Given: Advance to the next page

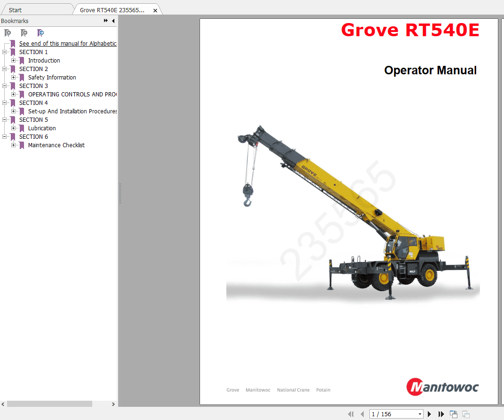Looking at the screenshot, I should pos(430,414).
